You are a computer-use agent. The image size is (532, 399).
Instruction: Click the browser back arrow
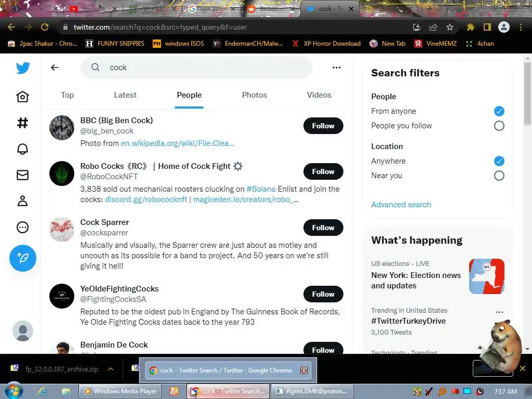coord(11,27)
